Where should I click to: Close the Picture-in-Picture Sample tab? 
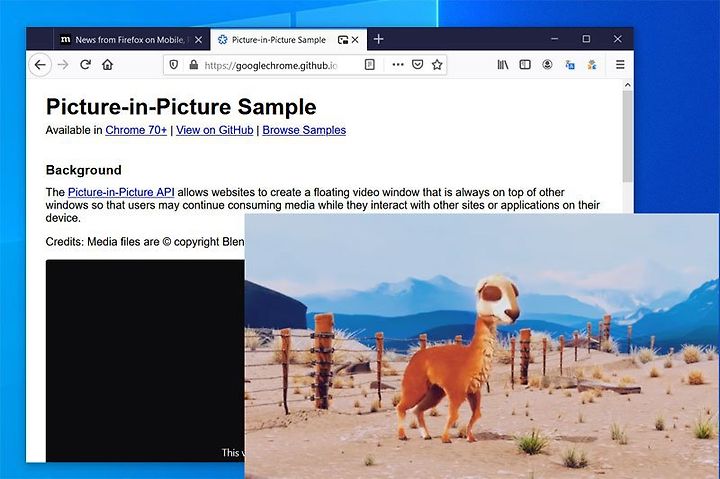click(x=355, y=40)
